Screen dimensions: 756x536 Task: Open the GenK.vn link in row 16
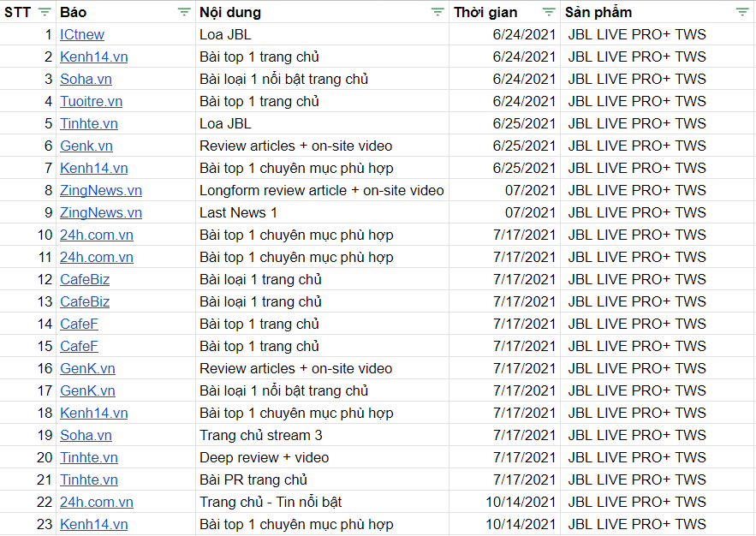87,368
